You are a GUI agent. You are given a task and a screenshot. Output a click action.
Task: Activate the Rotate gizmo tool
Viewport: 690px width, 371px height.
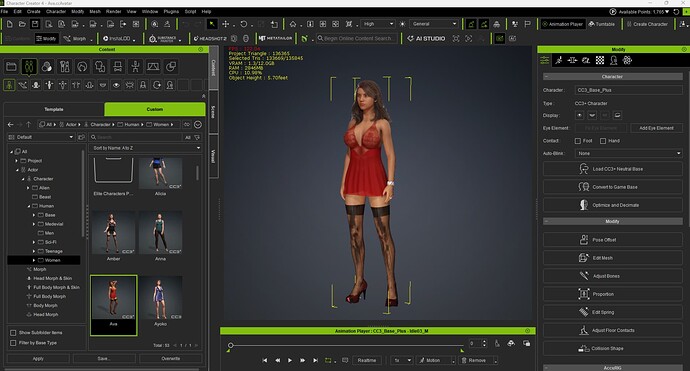click(243, 24)
